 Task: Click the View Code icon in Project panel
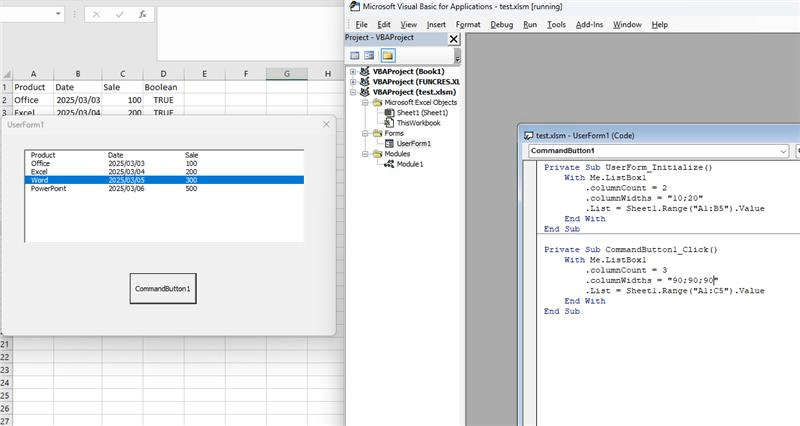click(353, 55)
